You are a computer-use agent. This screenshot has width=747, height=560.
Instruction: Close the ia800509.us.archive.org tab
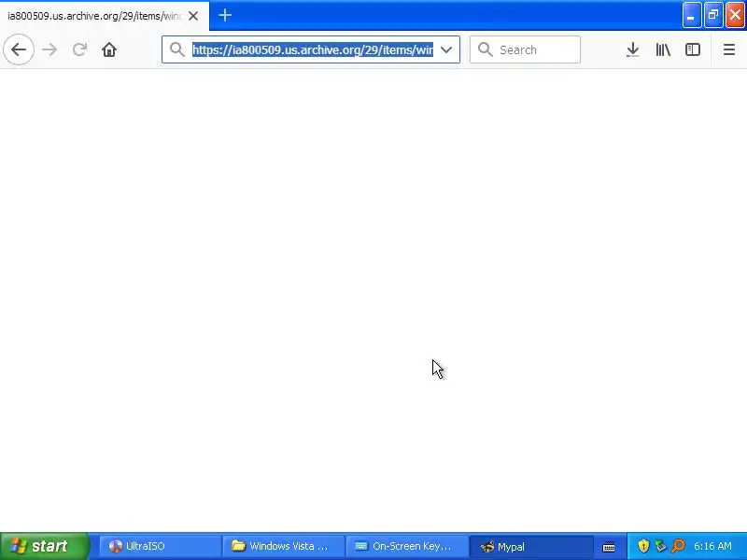tap(193, 16)
